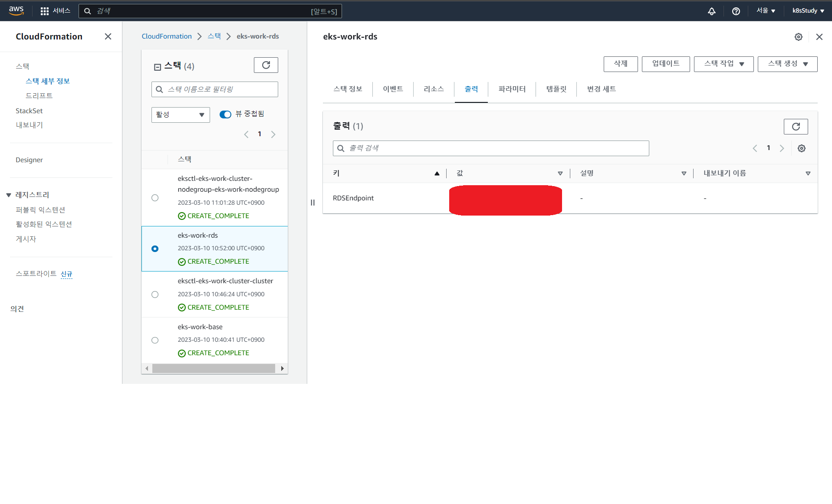Viewport: 832px width, 504px height.
Task: Switch to the 출력 tab
Action: [471, 89]
